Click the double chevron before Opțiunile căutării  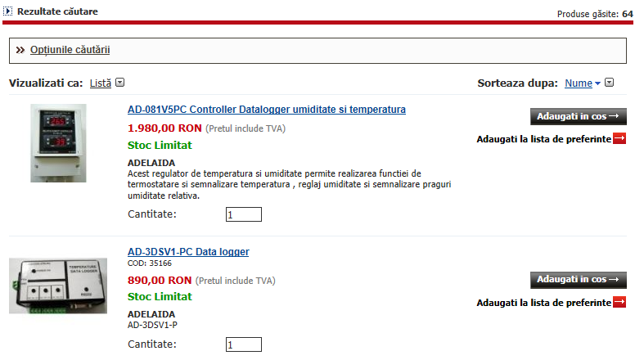click(x=20, y=50)
